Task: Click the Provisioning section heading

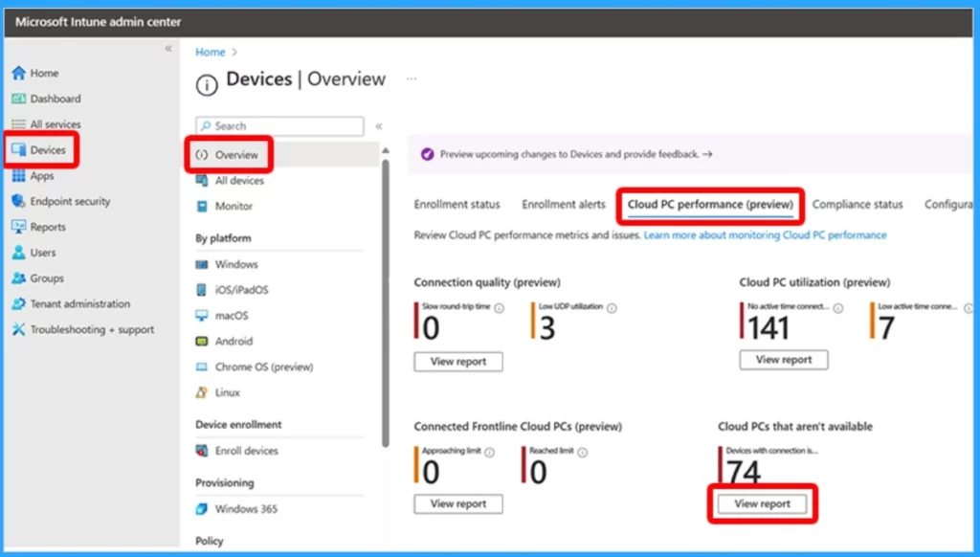Action: coord(224,482)
